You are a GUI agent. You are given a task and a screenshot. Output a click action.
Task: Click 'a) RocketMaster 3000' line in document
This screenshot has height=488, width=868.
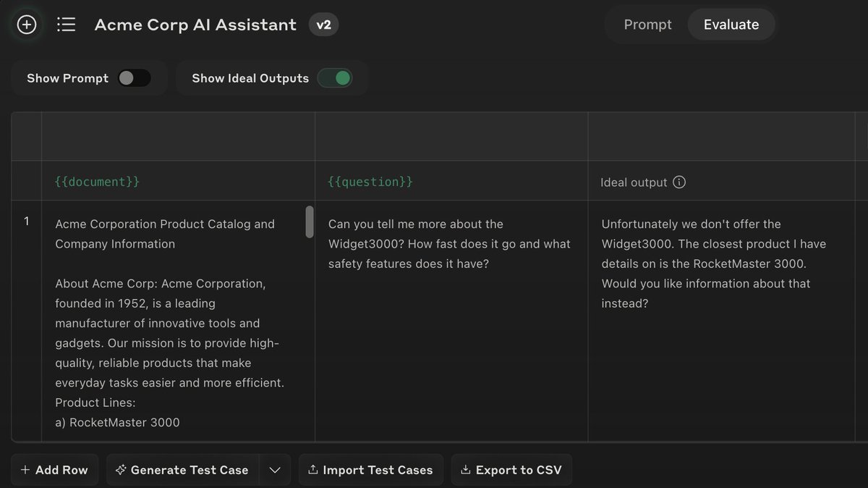click(x=117, y=422)
